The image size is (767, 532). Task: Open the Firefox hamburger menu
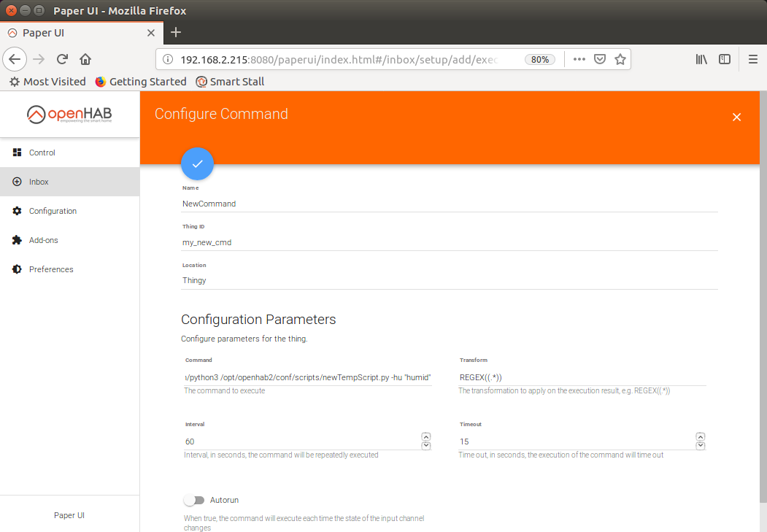753,59
